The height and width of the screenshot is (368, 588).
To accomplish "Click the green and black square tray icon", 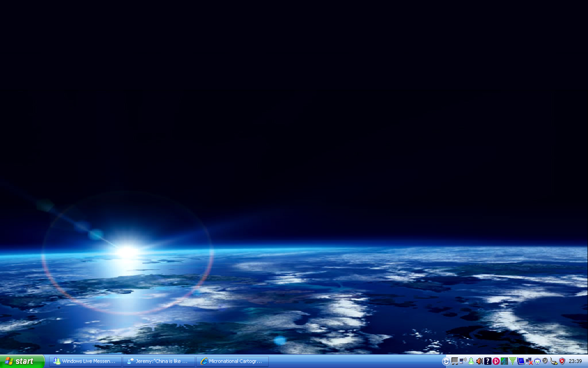I will click(x=504, y=361).
